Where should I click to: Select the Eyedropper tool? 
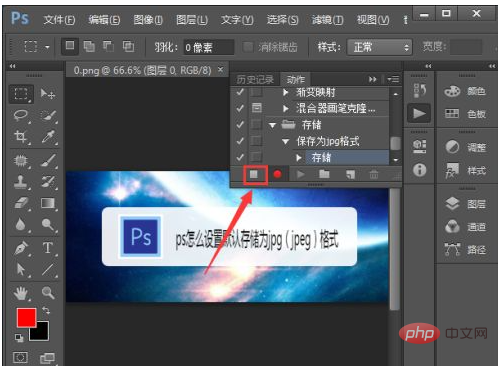pos(49,137)
